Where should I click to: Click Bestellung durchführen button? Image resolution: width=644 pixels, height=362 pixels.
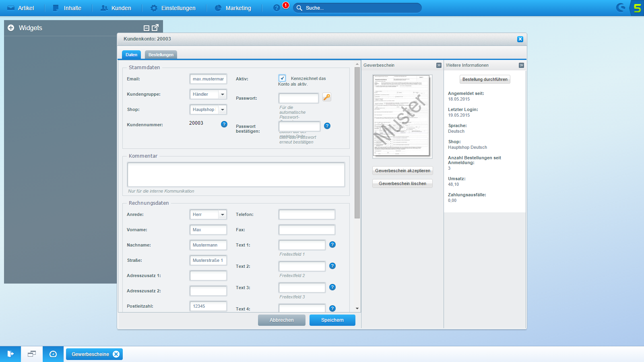485,79
